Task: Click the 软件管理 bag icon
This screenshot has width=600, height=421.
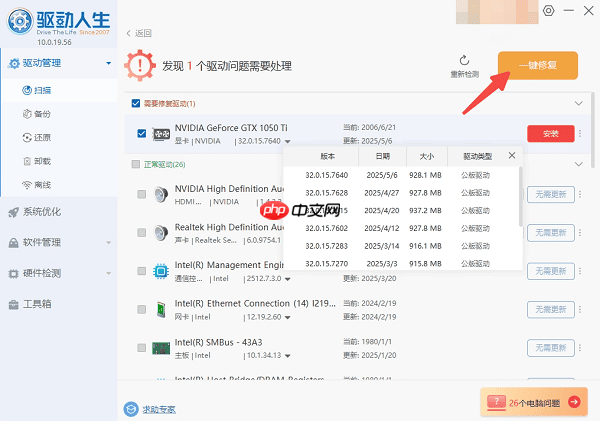Action: [x=13, y=243]
